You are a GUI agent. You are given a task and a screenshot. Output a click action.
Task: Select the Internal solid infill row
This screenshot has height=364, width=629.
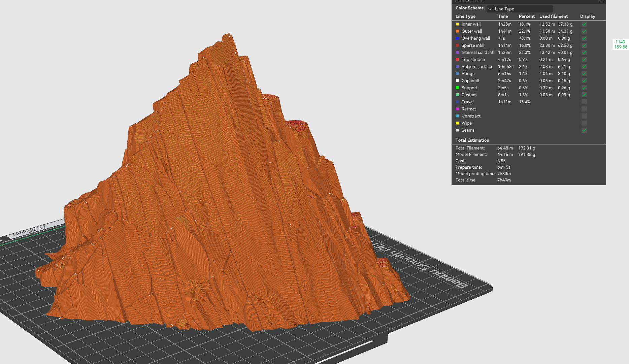point(528,53)
